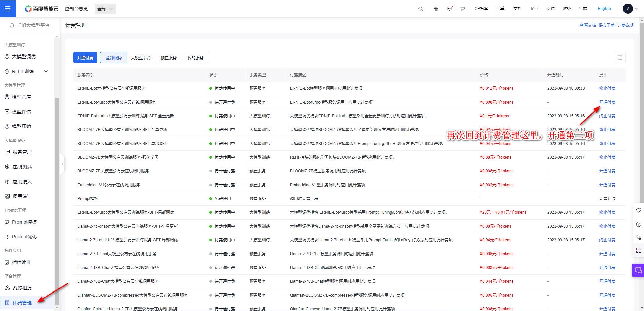Switch language to English
The image size is (644, 311).
pyautogui.click(x=604, y=9)
